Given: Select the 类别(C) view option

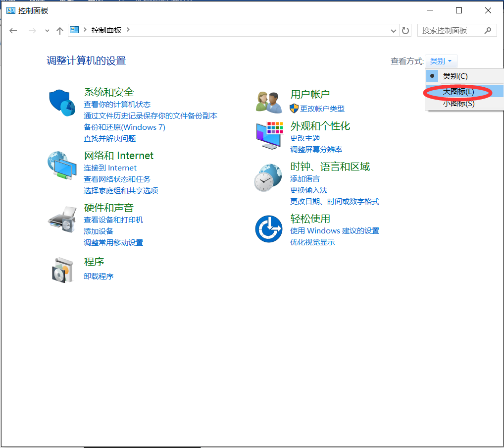Looking at the screenshot, I should click(455, 76).
